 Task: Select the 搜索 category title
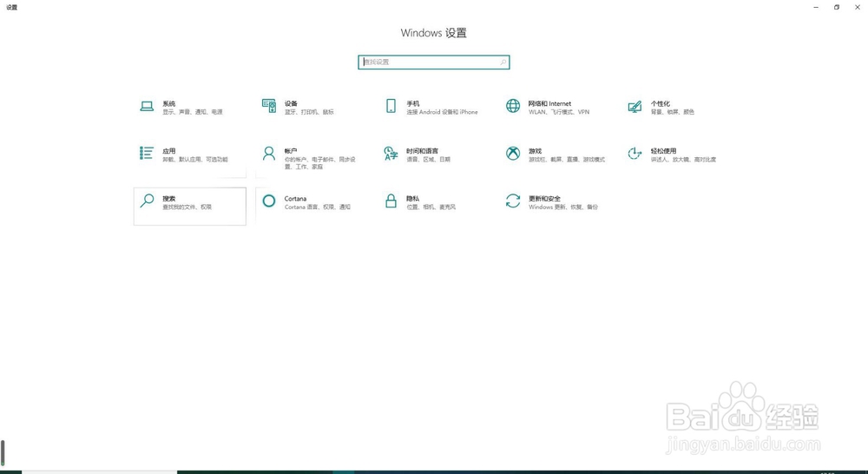(x=169, y=198)
